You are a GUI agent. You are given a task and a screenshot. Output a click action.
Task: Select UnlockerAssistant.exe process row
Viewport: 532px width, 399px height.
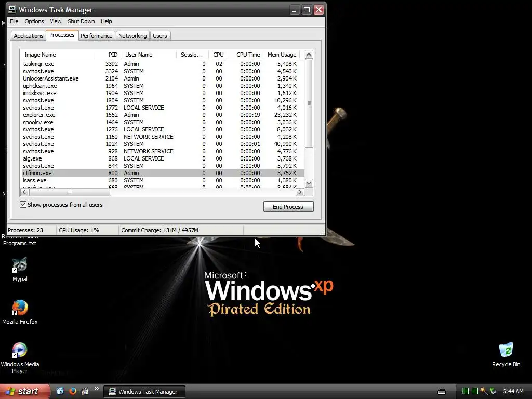tap(162, 78)
